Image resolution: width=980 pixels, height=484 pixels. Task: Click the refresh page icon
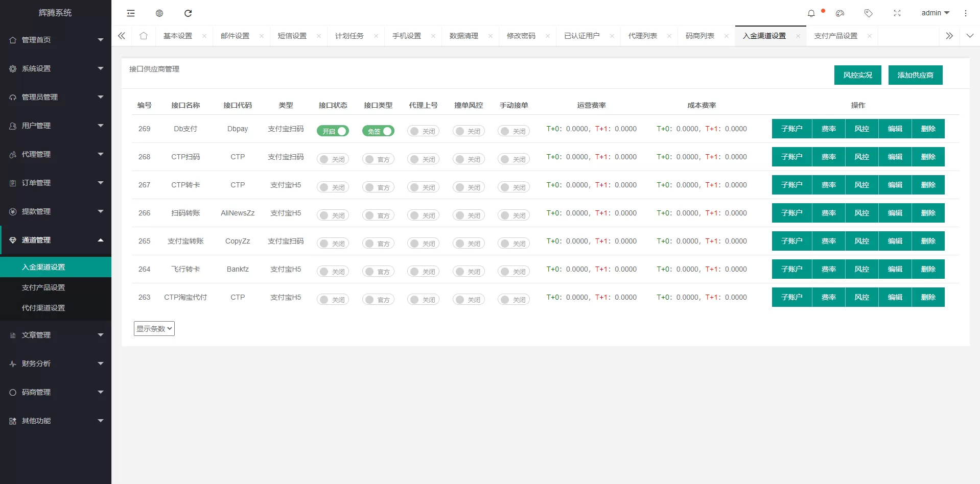pyautogui.click(x=188, y=13)
